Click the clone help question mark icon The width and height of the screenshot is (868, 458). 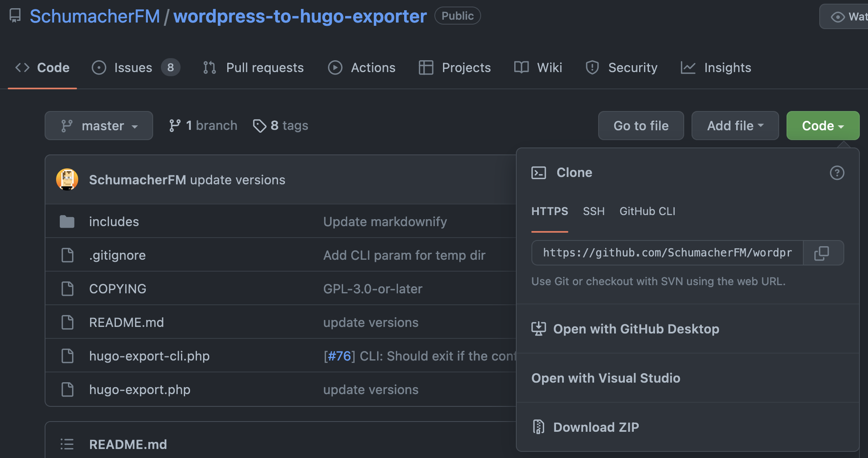(837, 173)
